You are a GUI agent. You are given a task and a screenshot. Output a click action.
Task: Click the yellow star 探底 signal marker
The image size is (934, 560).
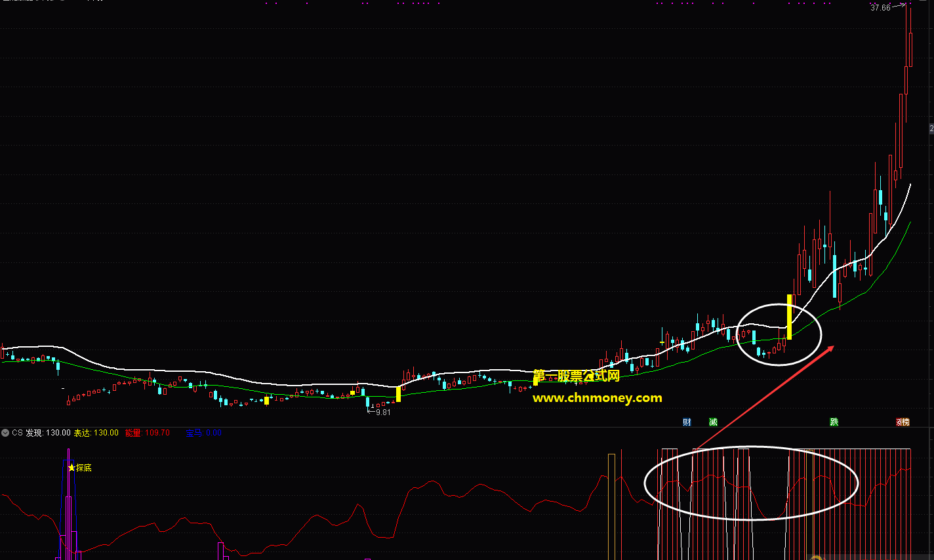[x=80, y=468]
